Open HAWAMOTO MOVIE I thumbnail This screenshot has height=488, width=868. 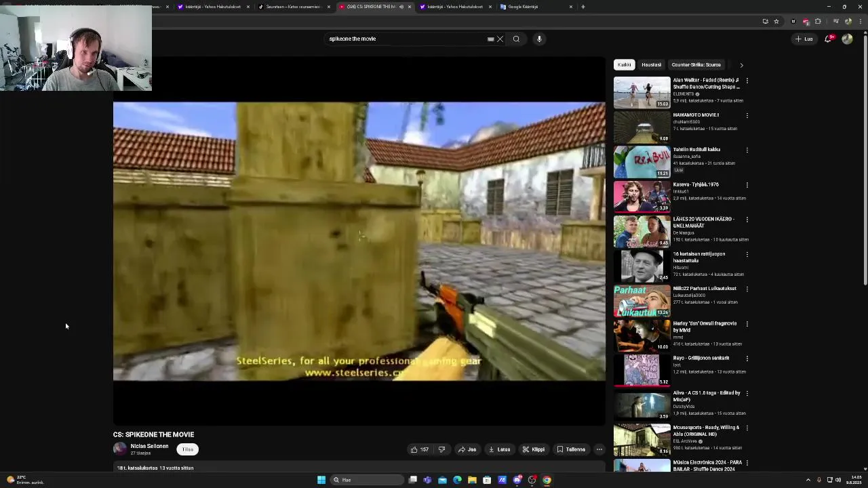pos(642,127)
